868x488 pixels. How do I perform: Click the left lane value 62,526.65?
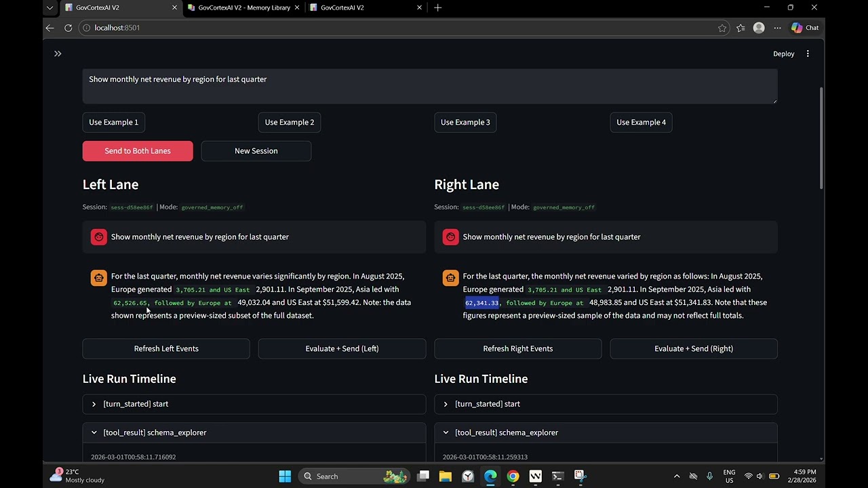coord(130,302)
